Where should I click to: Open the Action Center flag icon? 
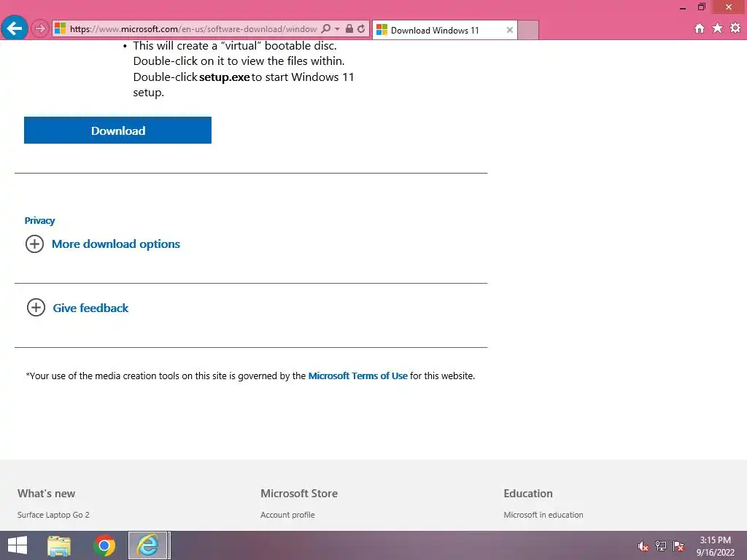coord(678,545)
